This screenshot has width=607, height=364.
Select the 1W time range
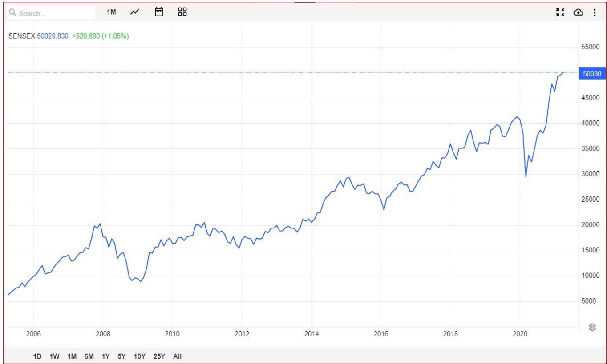coord(55,356)
